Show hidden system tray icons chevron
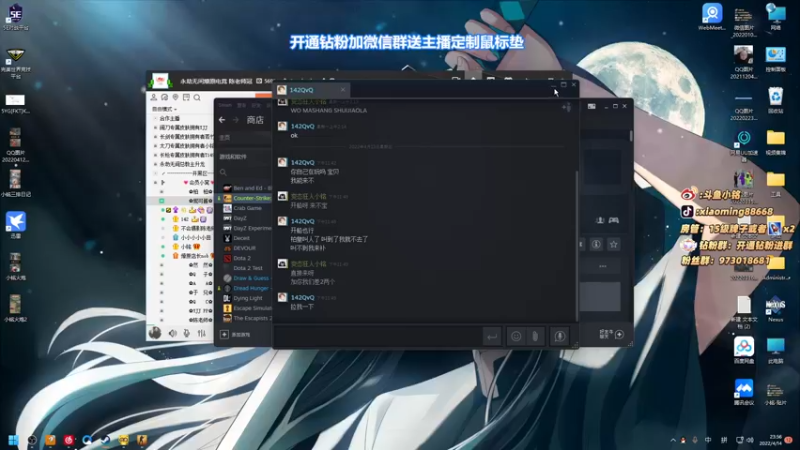The height and width of the screenshot is (450, 800). [673, 440]
